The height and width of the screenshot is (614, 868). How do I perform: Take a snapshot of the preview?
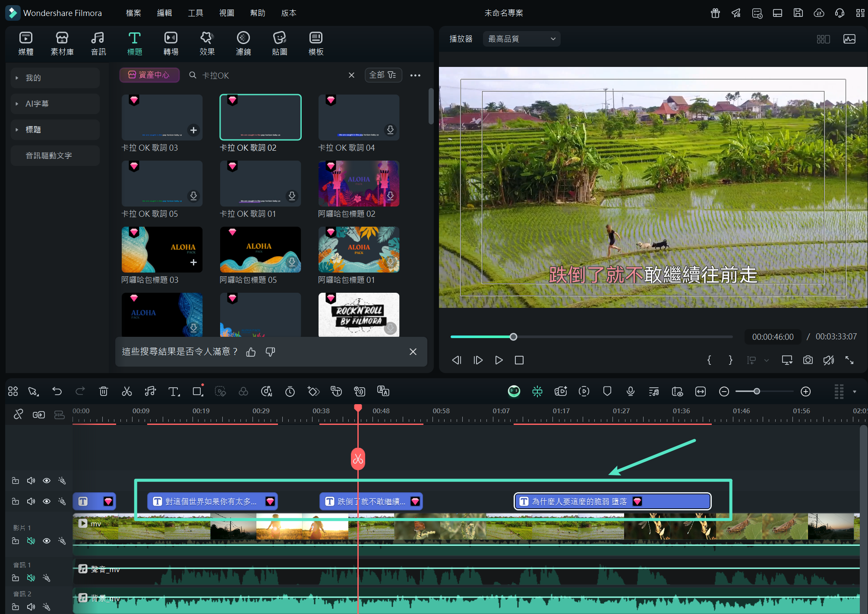[x=808, y=360]
